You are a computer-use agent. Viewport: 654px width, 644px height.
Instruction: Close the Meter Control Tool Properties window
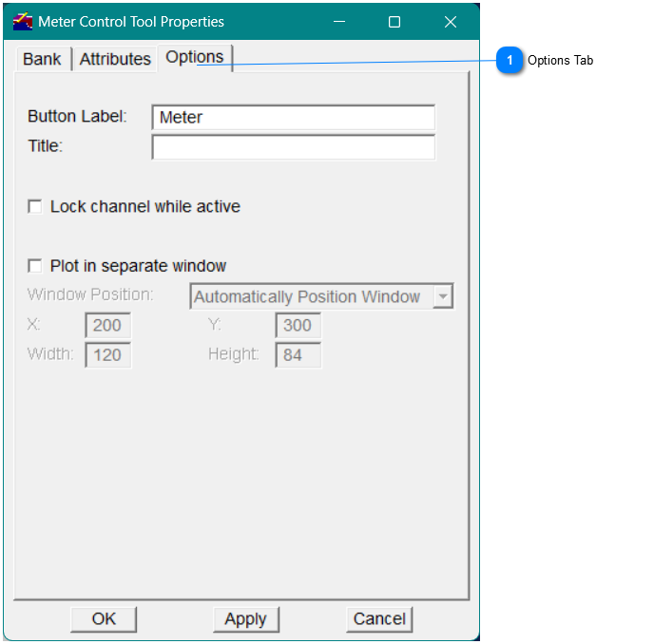coord(451,22)
